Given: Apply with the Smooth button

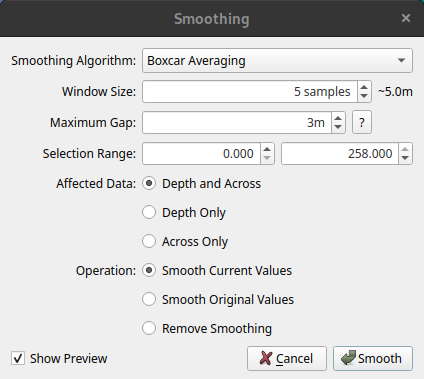Looking at the screenshot, I should click(x=373, y=359).
